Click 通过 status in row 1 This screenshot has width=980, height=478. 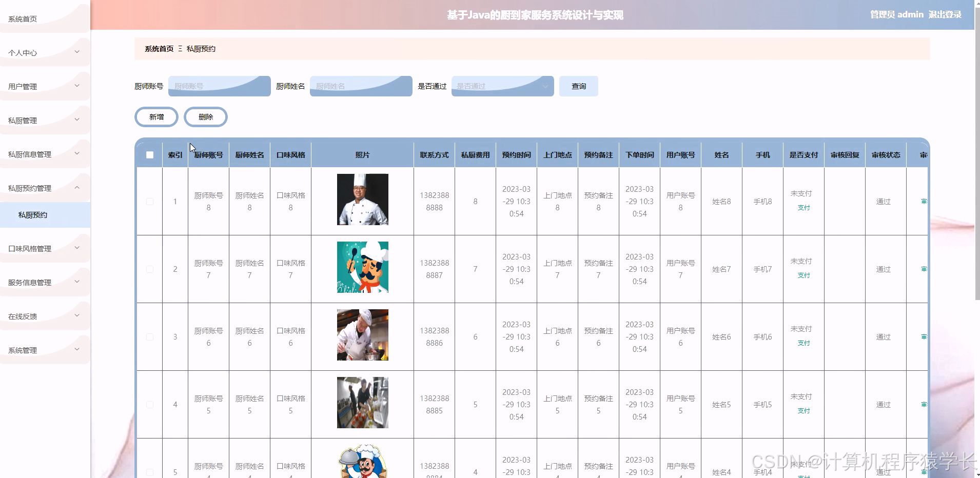click(884, 202)
